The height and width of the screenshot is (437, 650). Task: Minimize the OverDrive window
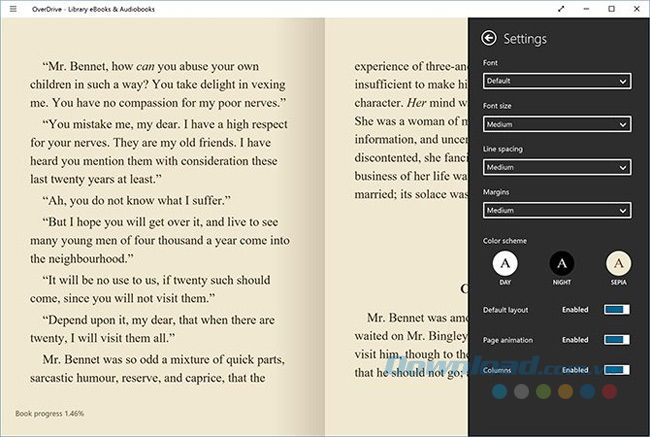[x=587, y=8]
